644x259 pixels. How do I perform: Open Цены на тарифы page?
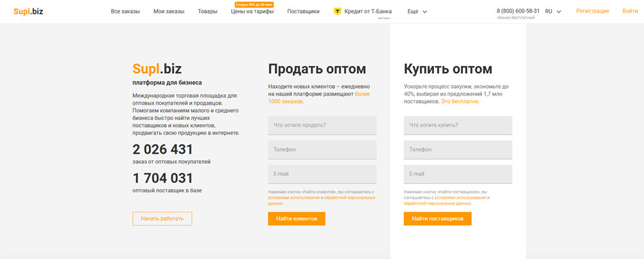coord(252,12)
